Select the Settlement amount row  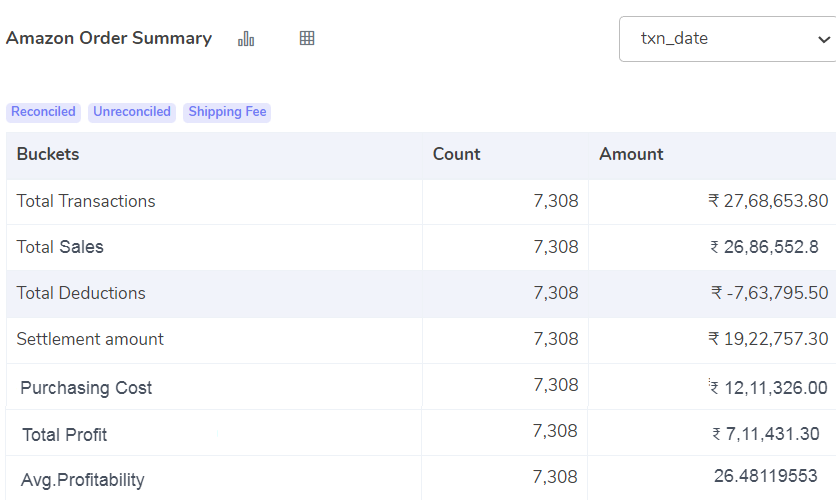click(x=421, y=340)
